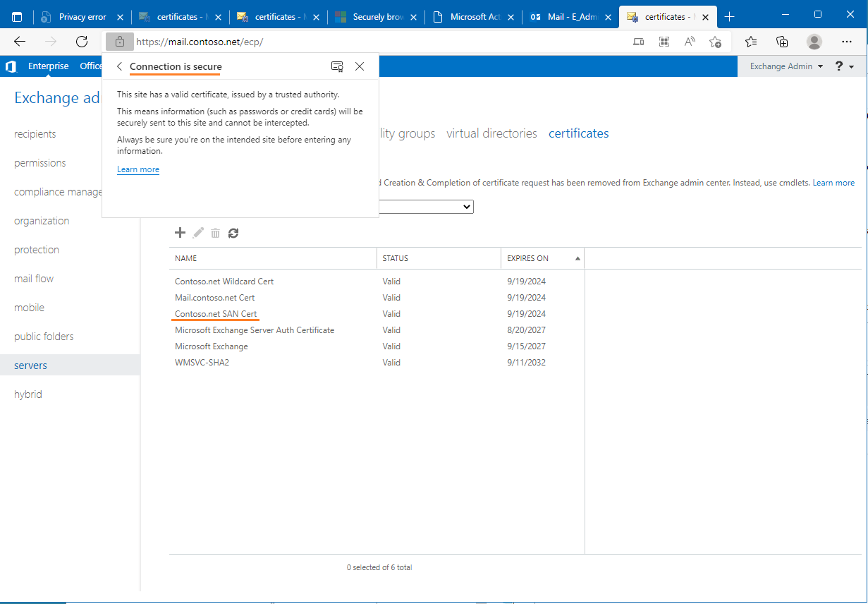Screen dimensions: 868x604
Task: Click the cast device icon in address bar
Action: click(638, 42)
